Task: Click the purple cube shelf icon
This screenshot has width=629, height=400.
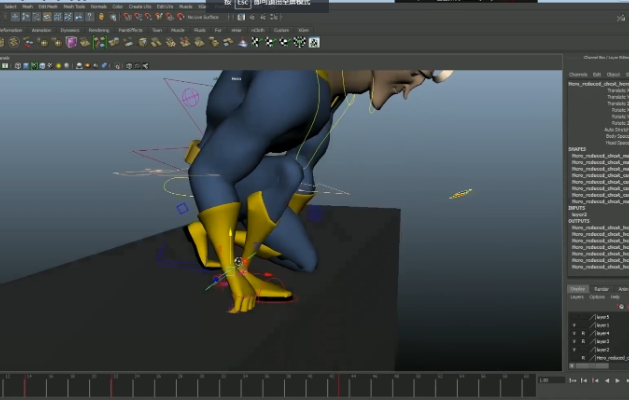Action: click(x=71, y=42)
